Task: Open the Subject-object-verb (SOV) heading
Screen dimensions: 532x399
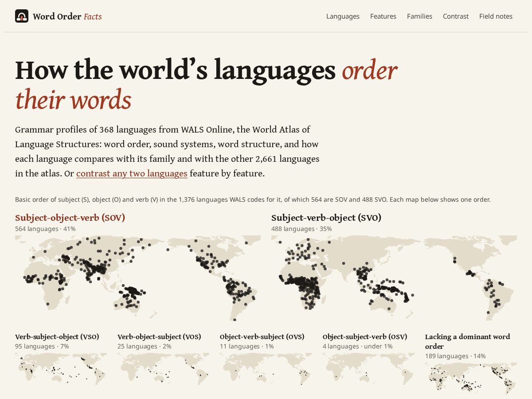Action: point(70,218)
